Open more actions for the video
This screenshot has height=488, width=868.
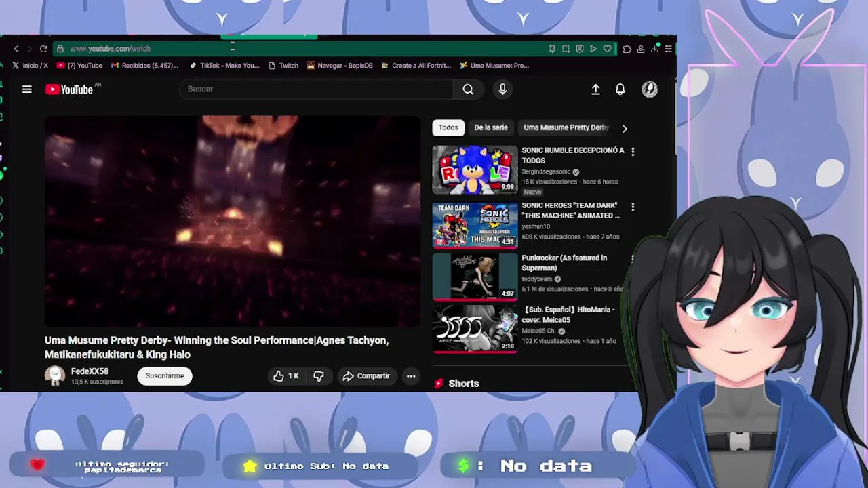coord(411,376)
